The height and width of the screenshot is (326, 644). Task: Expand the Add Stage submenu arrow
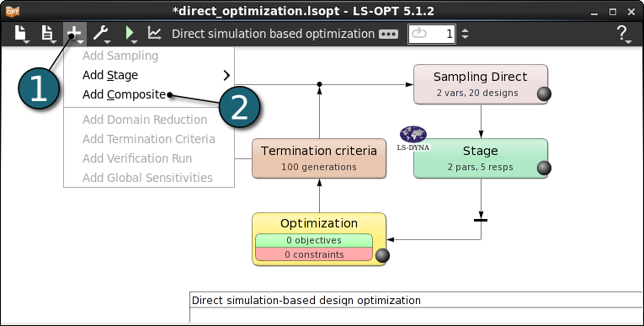(x=226, y=75)
